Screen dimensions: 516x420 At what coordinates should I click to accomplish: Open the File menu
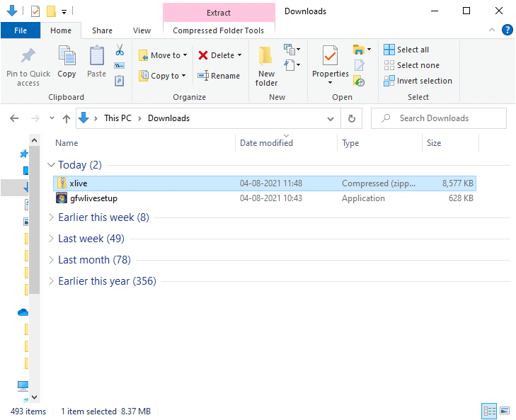point(21,30)
